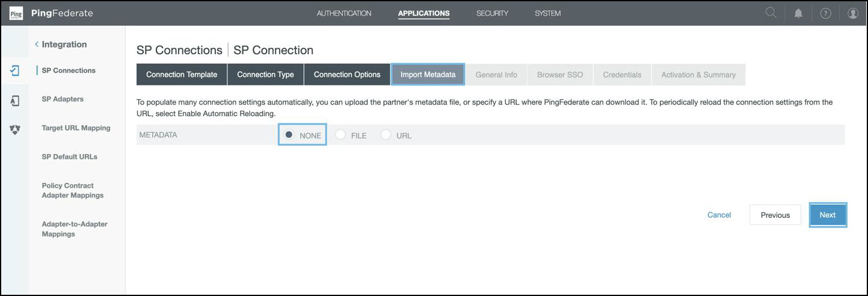868x296 pixels.
Task: Open the notifications bell icon
Action: click(798, 13)
